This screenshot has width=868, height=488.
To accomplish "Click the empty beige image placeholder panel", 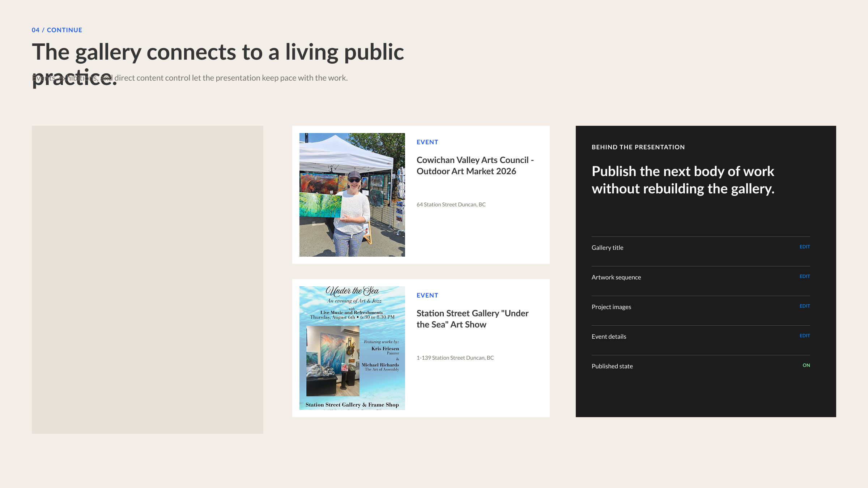I will pos(148,280).
